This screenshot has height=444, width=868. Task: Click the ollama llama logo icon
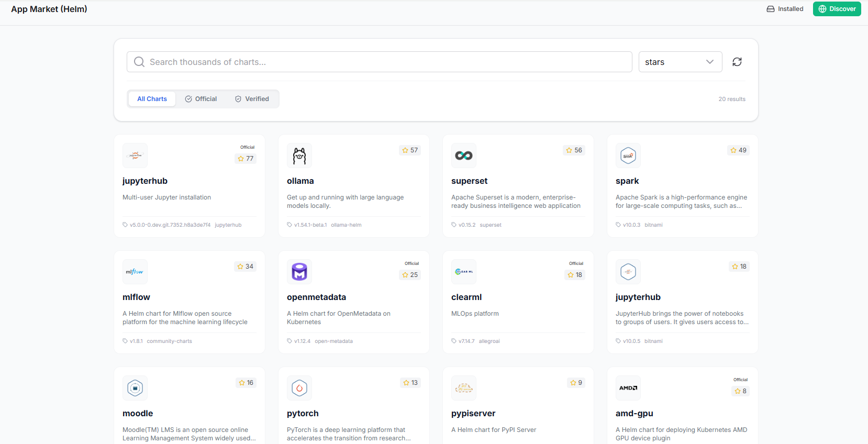tap(299, 156)
